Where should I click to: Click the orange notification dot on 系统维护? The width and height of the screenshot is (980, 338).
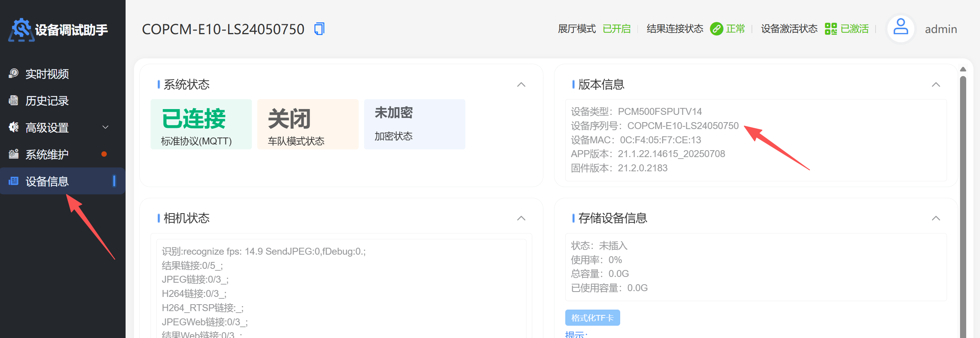(x=104, y=154)
